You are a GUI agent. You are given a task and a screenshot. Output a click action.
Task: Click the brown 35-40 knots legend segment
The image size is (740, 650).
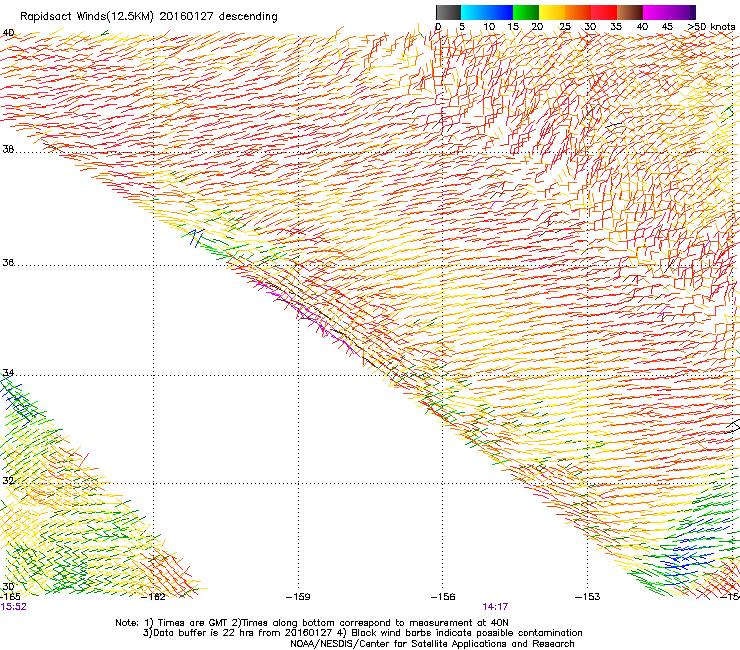630,12
